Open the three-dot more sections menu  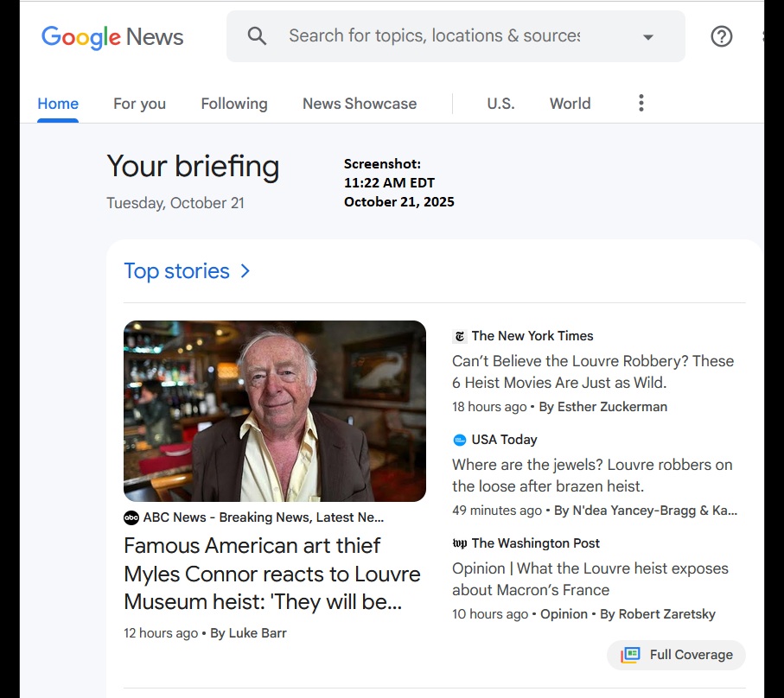(641, 104)
